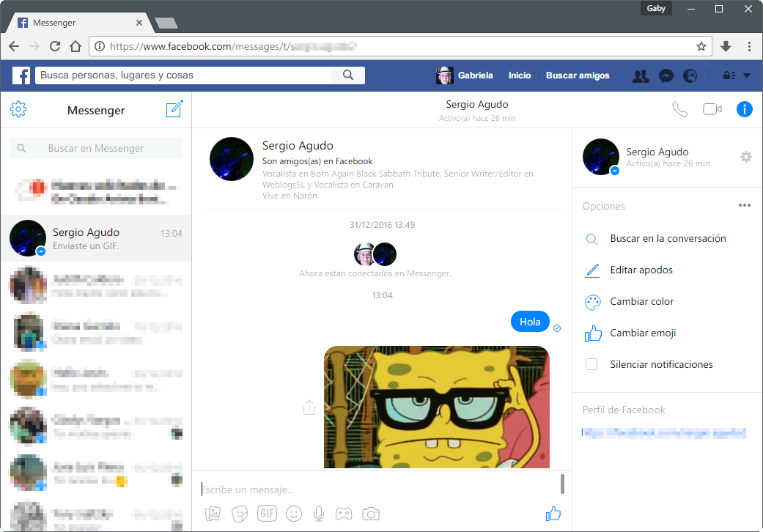Open the Opciones overflow menu
763x532 pixels.
point(745,205)
